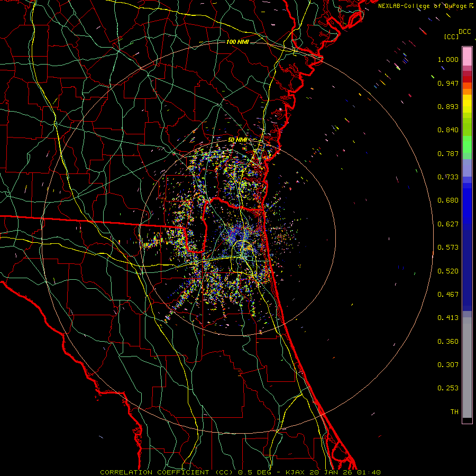Viewport: 476px width, 476px height.
Task: Click the 0.627 color scale value
Action: (448, 224)
